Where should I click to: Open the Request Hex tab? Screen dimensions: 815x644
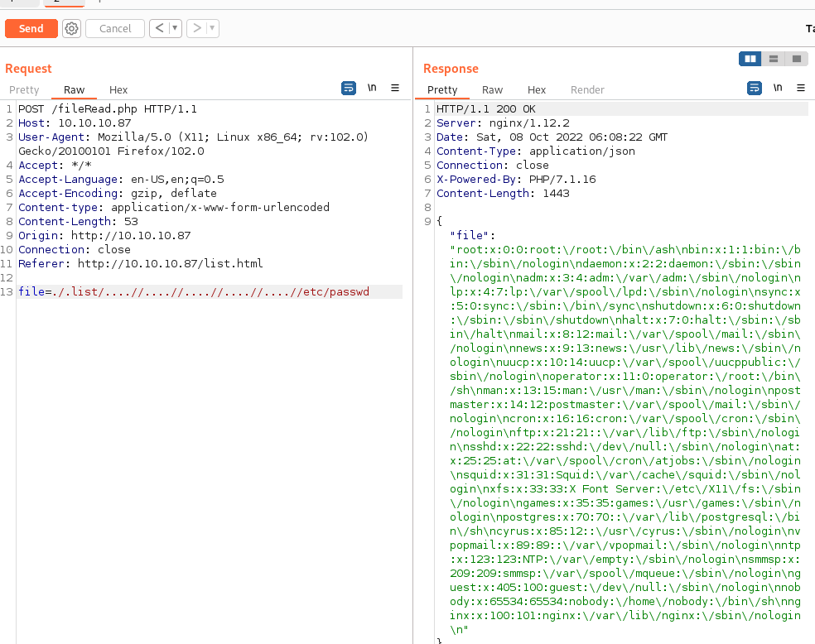coord(118,90)
